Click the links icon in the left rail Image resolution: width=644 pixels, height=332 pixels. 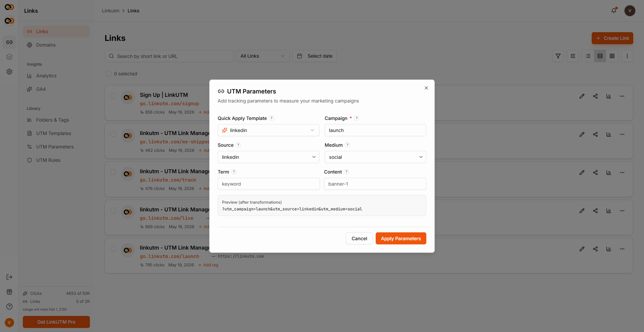pos(9,42)
